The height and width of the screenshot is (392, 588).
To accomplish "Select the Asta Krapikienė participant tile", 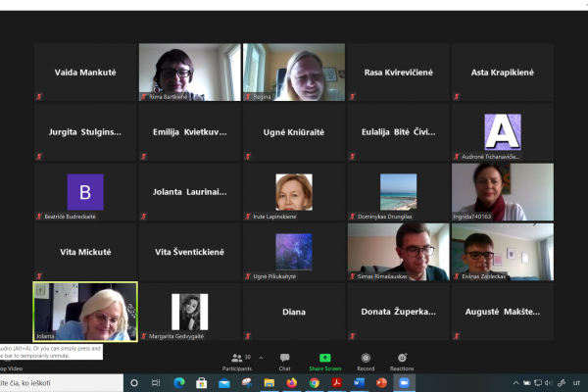I will (503, 72).
